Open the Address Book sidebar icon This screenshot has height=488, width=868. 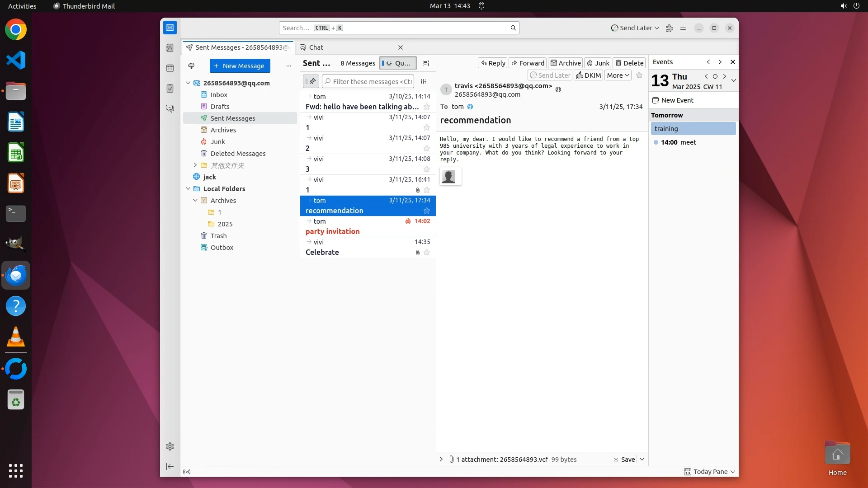(x=170, y=48)
